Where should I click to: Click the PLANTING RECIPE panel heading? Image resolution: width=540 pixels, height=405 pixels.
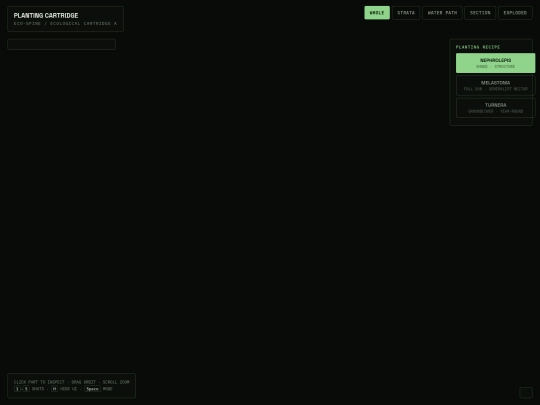pos(478,47)
